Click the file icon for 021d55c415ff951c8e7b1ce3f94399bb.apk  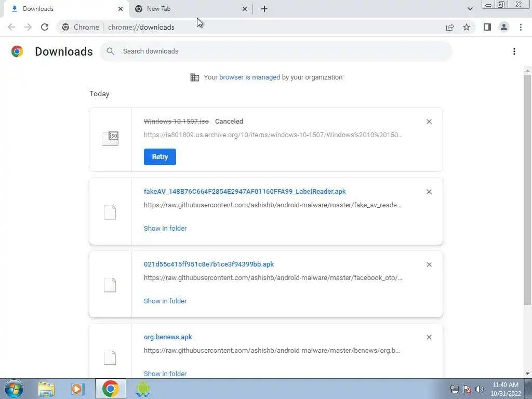[110, 285]
